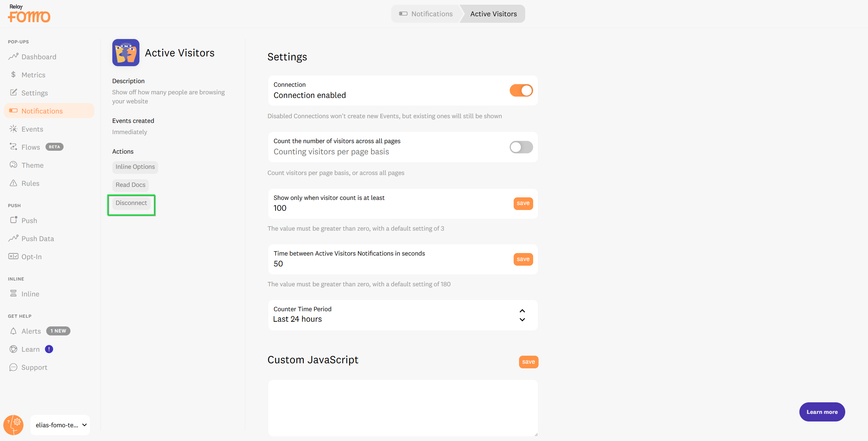The width and height of the screenshot is (868, 441).
Task: Open the Events sparkle icon
Action: 13,129
